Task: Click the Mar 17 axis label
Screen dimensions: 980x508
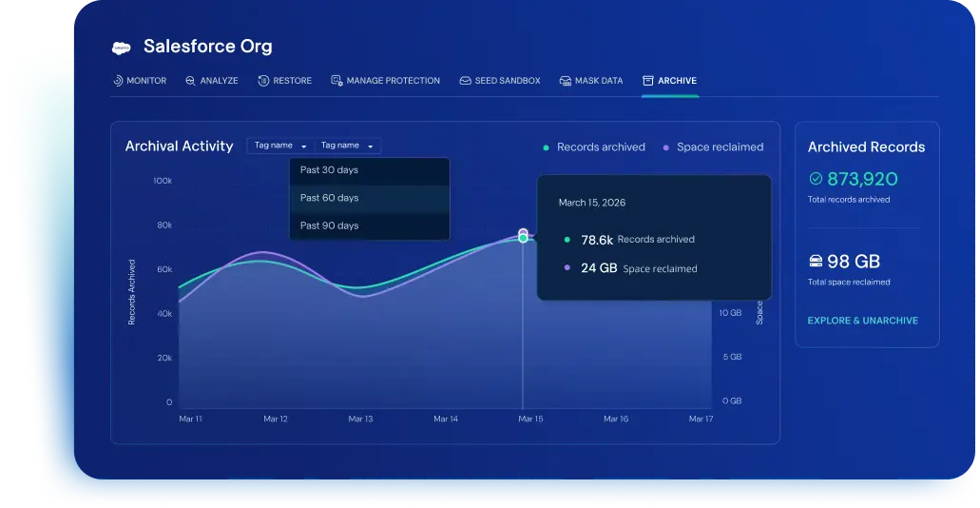Action: pos(701,420)
